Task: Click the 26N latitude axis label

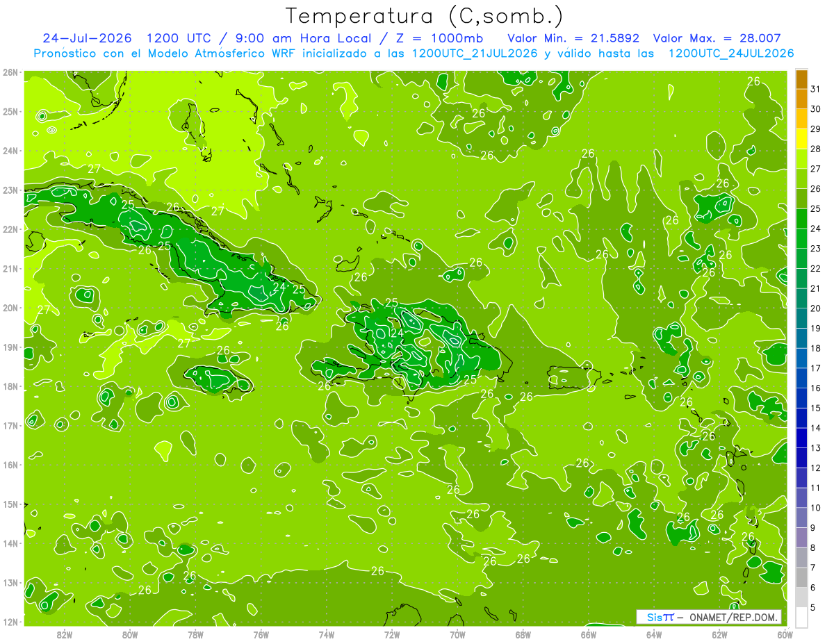Action: 10,72
